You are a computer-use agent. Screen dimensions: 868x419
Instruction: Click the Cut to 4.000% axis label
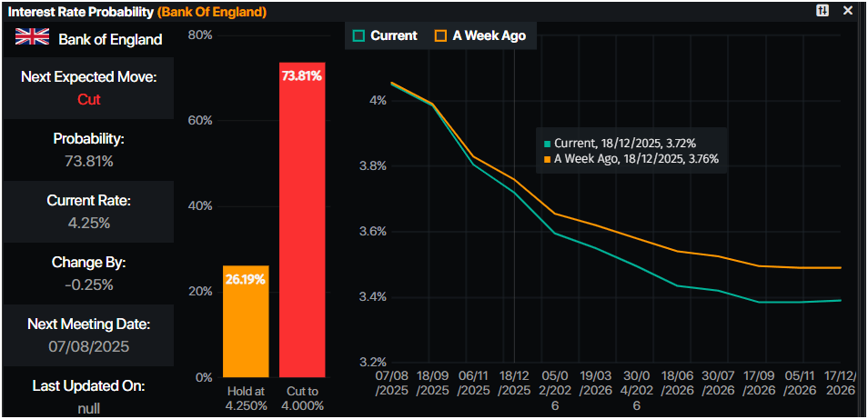[301, 398]
